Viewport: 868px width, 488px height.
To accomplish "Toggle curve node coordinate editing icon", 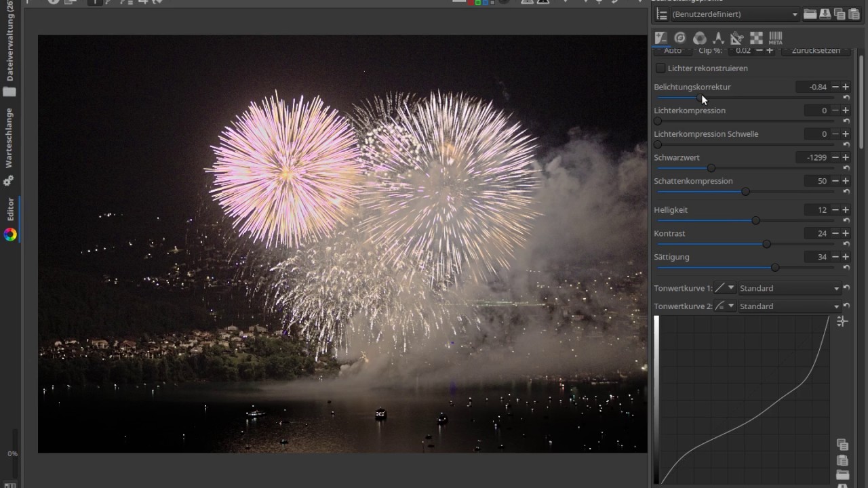I will pos(842,321).
